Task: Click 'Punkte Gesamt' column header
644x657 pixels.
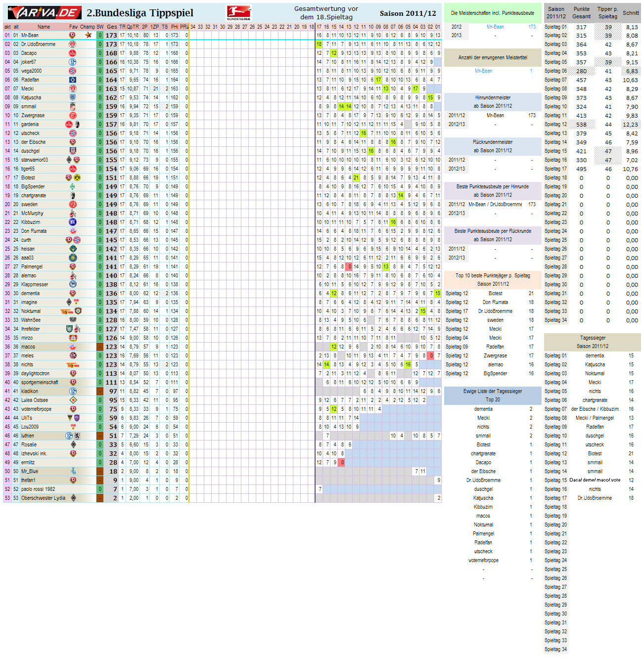Action: tap(582, 12)
